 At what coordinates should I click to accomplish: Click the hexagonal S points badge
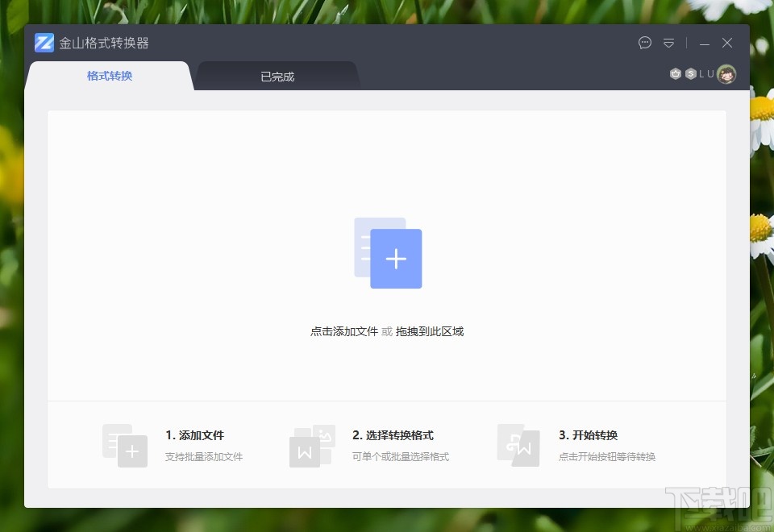point(692,73)
